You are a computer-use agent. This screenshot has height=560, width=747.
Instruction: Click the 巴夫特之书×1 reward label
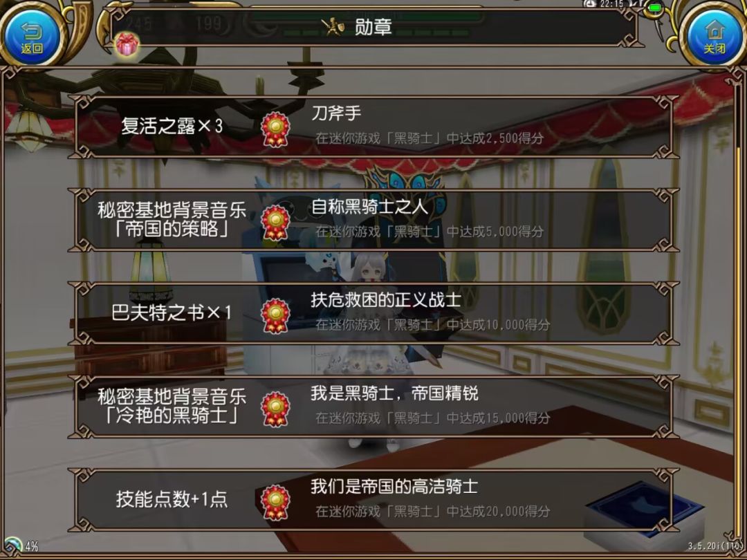(x=172, y=313)
